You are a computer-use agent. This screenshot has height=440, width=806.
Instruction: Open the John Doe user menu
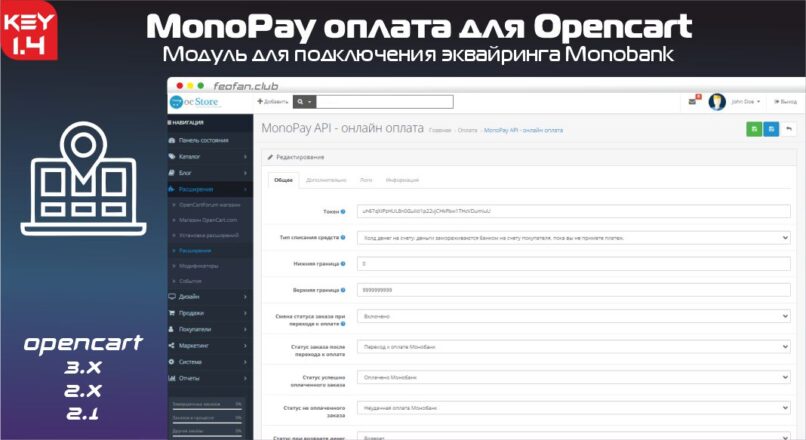click(x=745, y=102)
